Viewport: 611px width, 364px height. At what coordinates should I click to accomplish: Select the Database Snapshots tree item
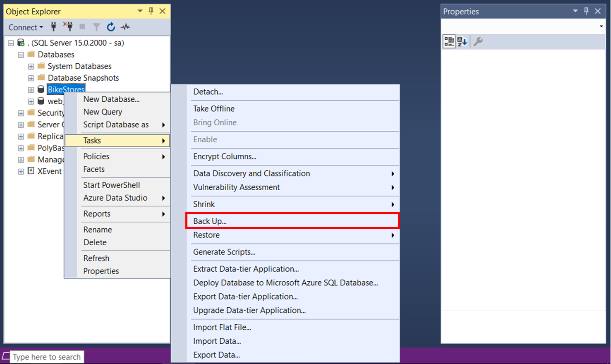tap(83, 78)
